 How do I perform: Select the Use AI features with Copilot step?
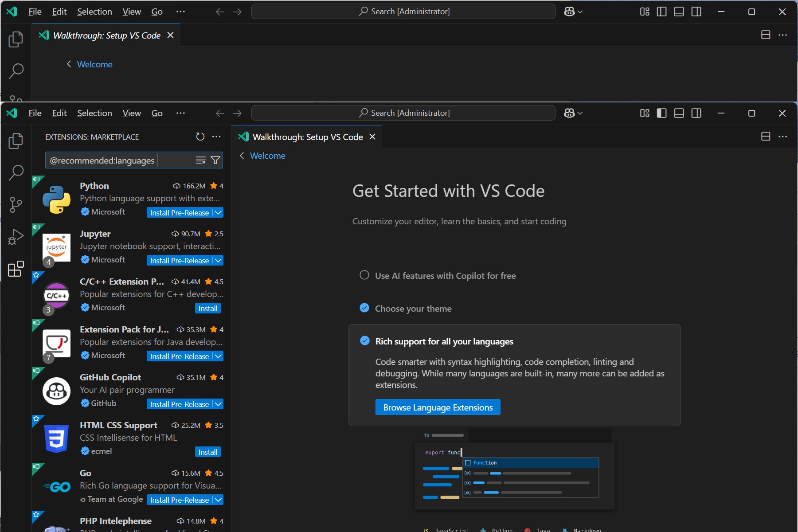click(x=364, y=275)
